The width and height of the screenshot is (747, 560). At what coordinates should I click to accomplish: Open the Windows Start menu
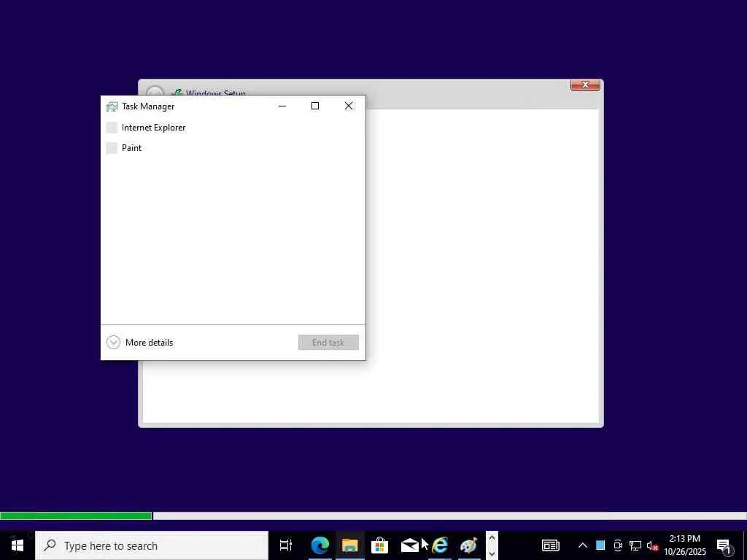[18, 545]
